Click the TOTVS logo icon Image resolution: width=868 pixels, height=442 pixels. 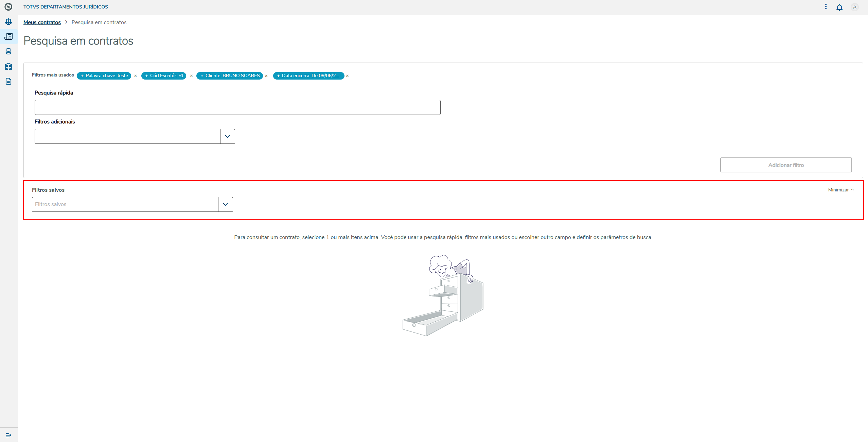point(8,7)
